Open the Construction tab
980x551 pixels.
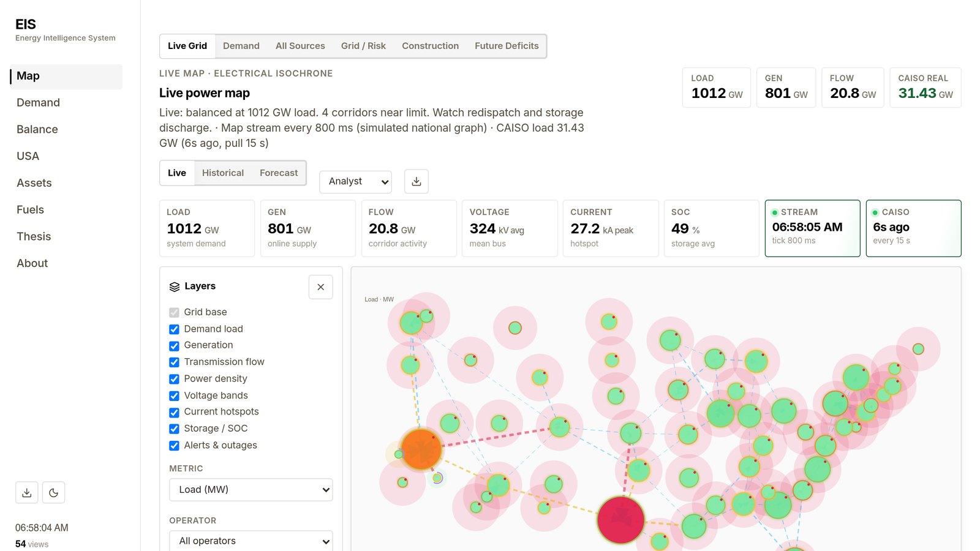(x=430, y=46)
